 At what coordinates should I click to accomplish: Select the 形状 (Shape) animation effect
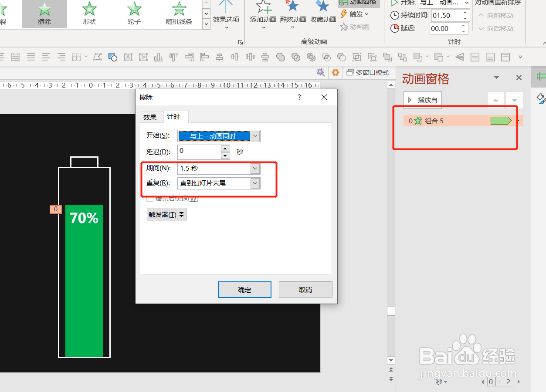click(x=89, y=14)
